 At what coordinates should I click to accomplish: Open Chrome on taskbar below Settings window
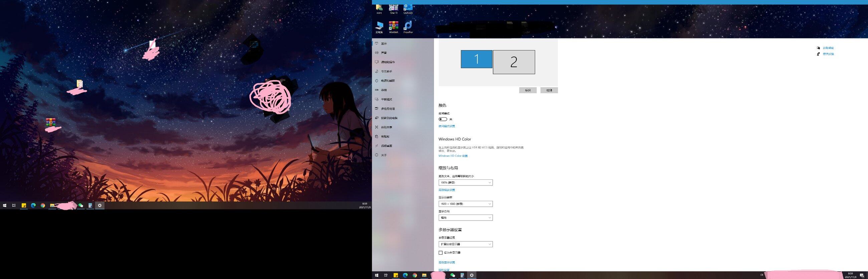415,275
